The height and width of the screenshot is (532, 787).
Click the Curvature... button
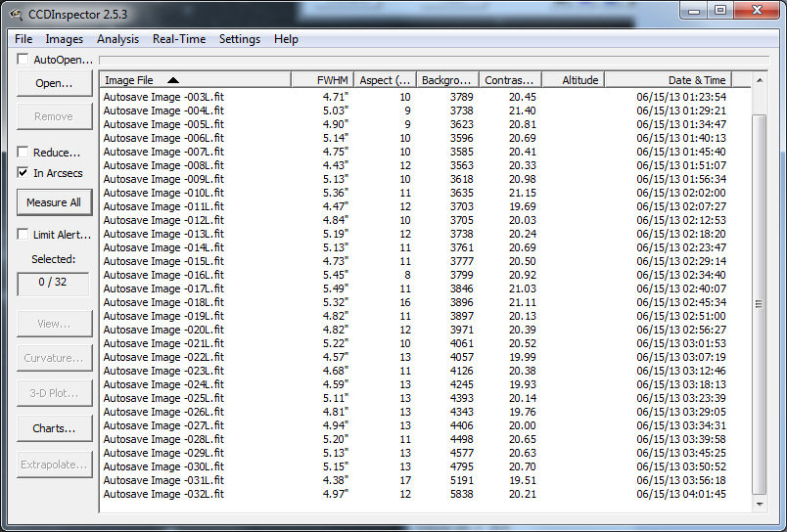54,358
